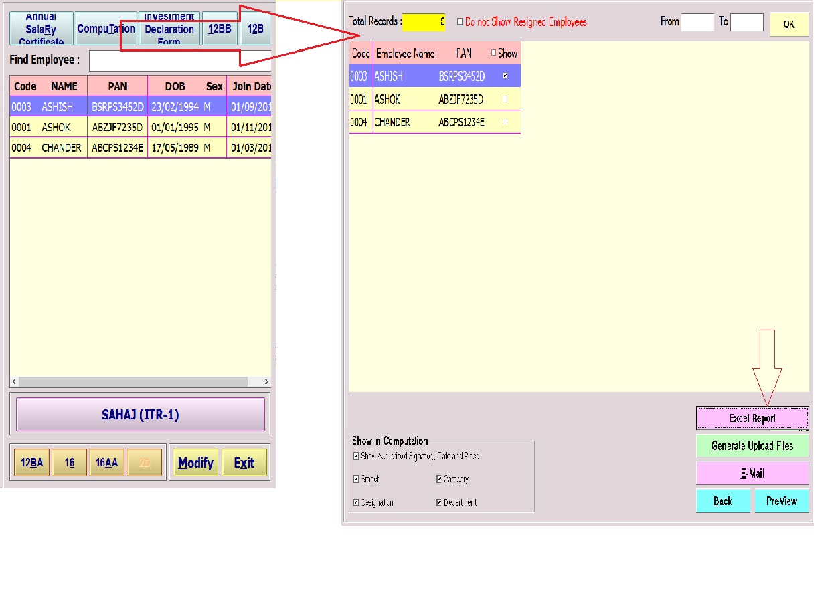Screen dimensions: 840x616
Task: Switch to the Computation tab
Action: coord(106,29)
